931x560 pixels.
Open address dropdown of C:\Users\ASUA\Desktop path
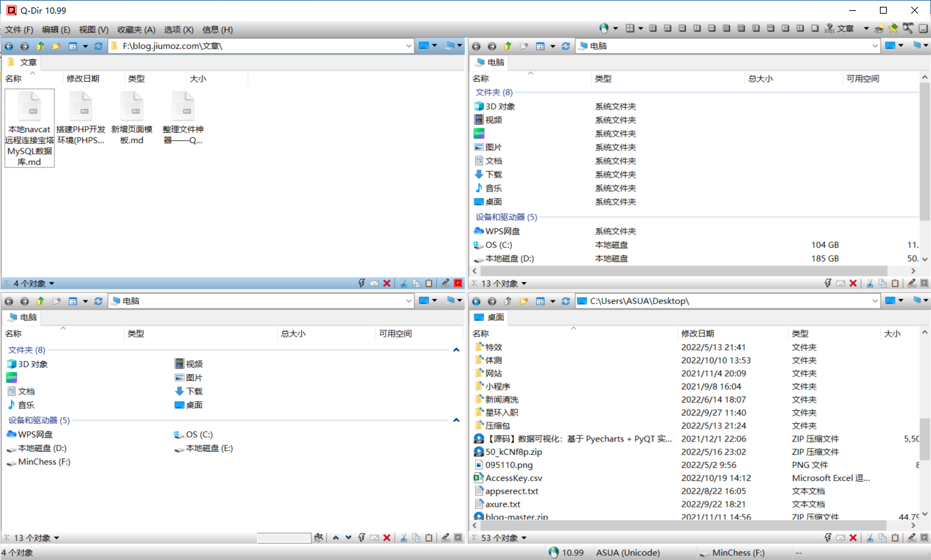click(875, 301)
